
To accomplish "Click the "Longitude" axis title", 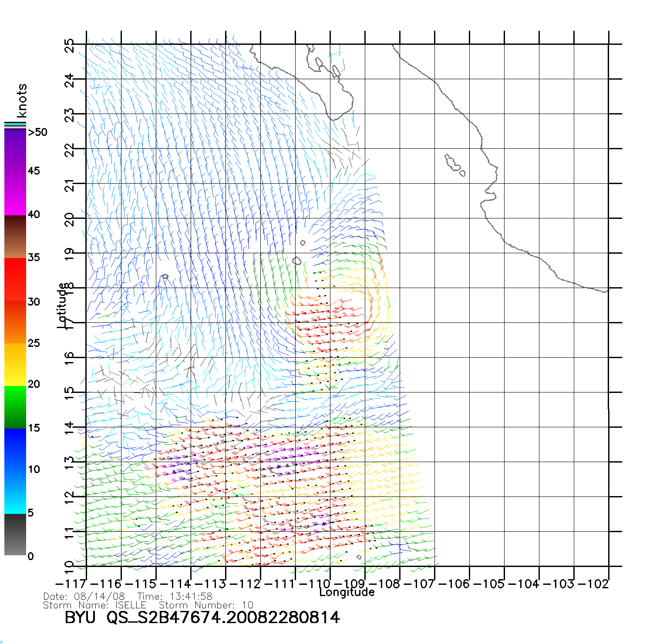I will pyautogui.click(x=347, y=592).
